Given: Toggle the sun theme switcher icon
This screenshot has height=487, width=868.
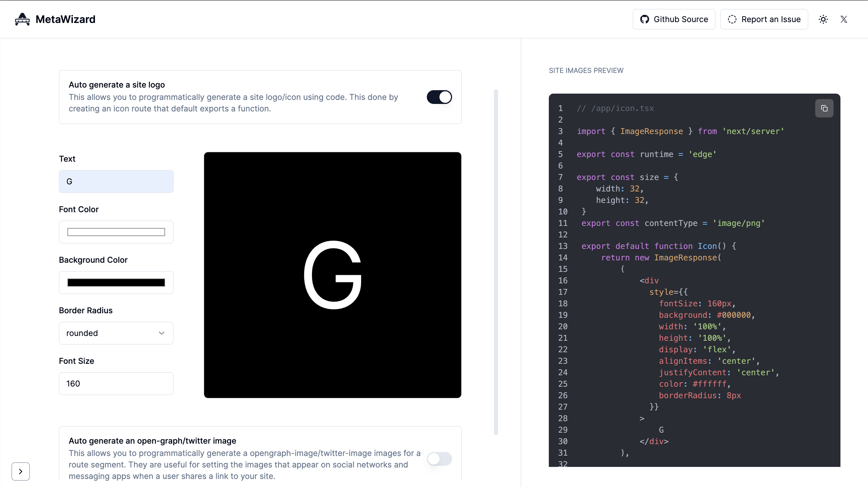Looking at the screenshot, I should click(823, 19).
